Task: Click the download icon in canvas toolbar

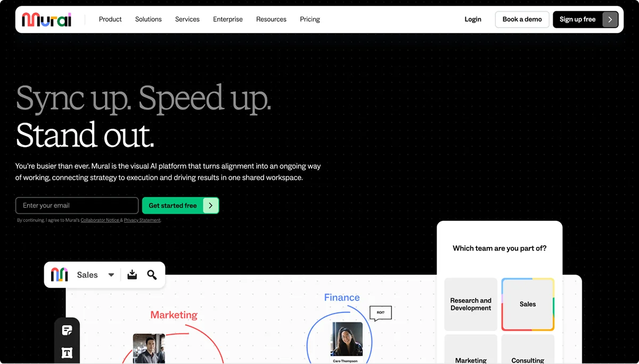Action: click(132, 275)
